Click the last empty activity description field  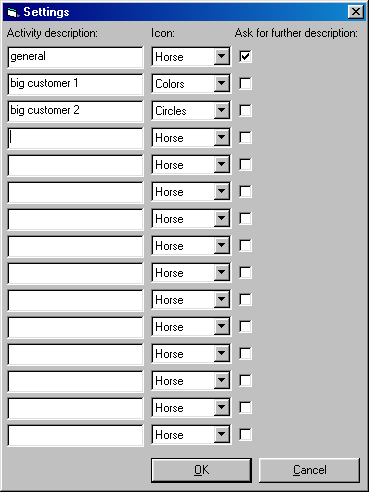pyautogui.click(x=75, y=435)
